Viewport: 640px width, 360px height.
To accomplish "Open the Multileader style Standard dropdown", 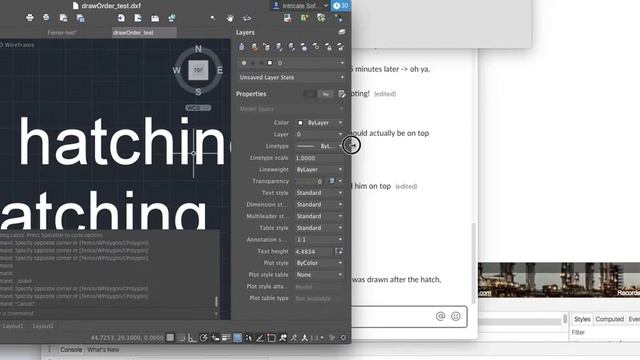I will click(319, 216).
